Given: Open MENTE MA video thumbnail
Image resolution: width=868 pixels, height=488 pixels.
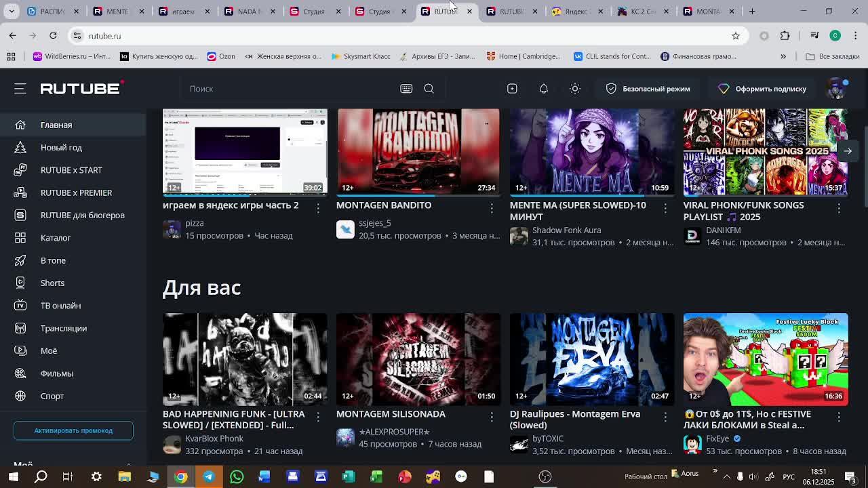Looking at the screenshot, I should [592, 151].
